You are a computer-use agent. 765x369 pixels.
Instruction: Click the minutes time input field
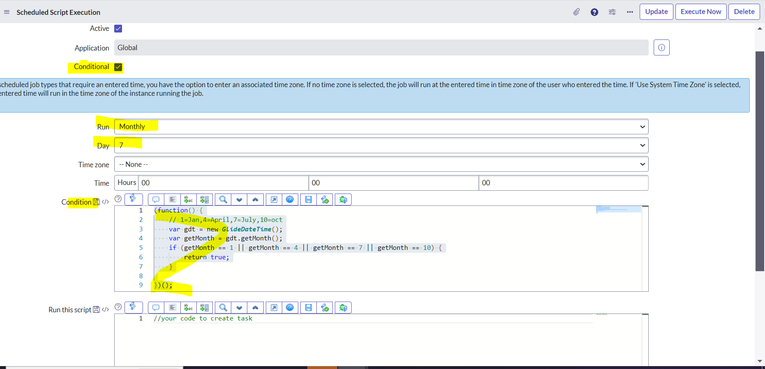coord(393,183)
